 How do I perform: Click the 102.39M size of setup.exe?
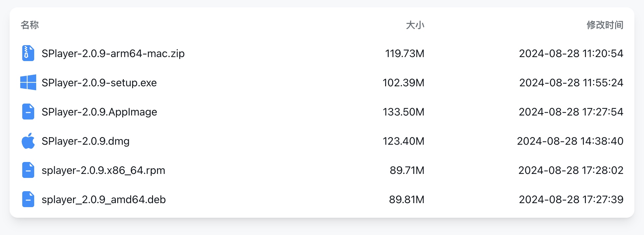pyautogui.click(x=403, y=83)
